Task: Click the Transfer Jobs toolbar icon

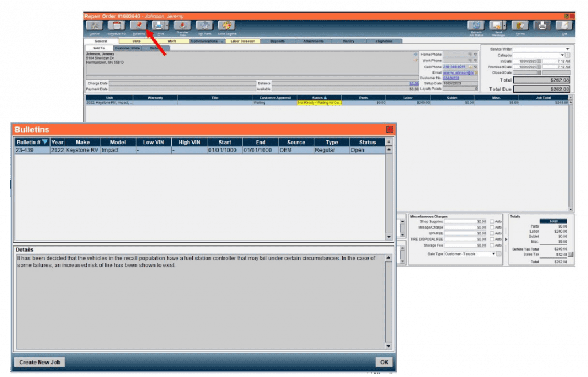Action: [182, 26]
